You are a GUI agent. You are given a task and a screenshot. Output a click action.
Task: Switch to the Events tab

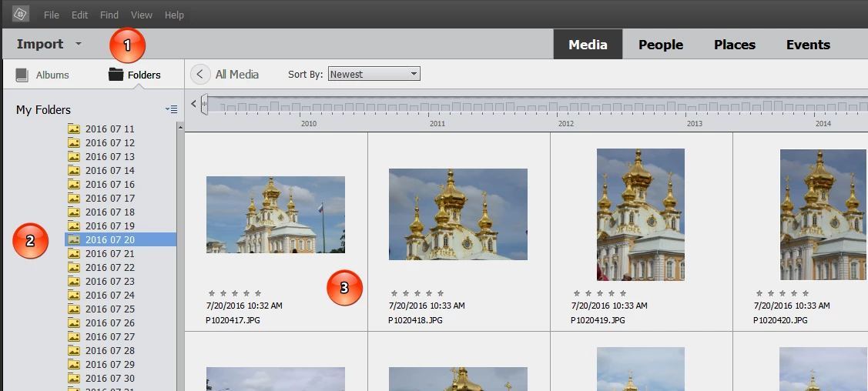pos(808,44)
